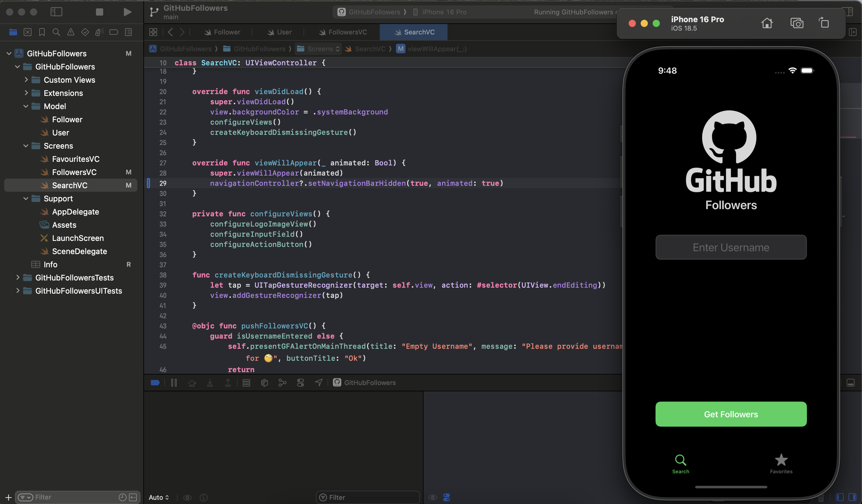Click the Simulate Location arrow

pyautogui.click(x=319, y=383)
